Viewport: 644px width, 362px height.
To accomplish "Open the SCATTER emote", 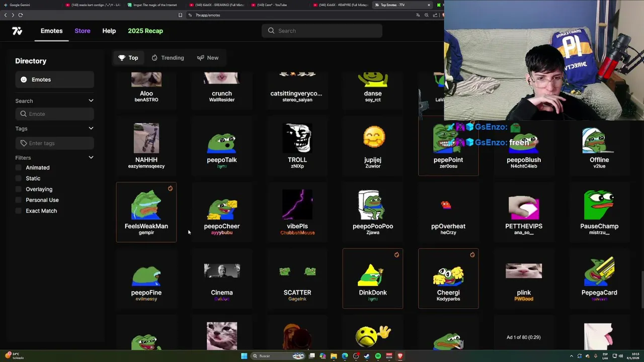I will click(297, 279).
